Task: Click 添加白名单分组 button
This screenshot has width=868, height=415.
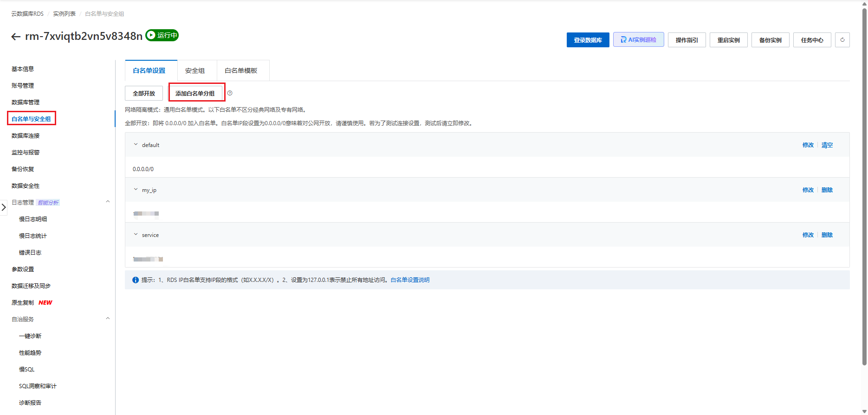Action: [195, 93]
